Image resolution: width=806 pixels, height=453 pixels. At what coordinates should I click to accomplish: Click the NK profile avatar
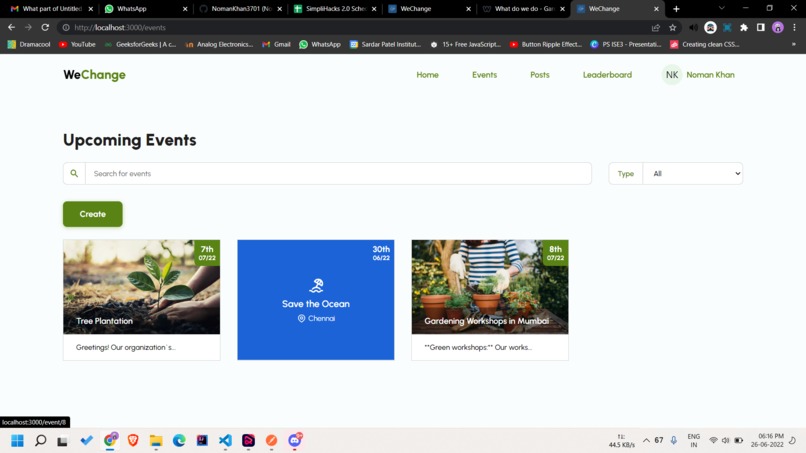671,75
